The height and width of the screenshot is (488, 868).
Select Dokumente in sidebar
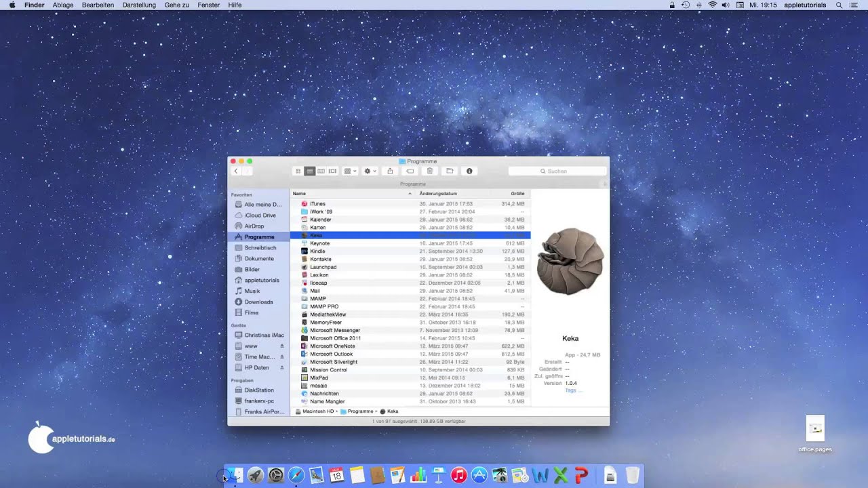click(x=258, y=259)
